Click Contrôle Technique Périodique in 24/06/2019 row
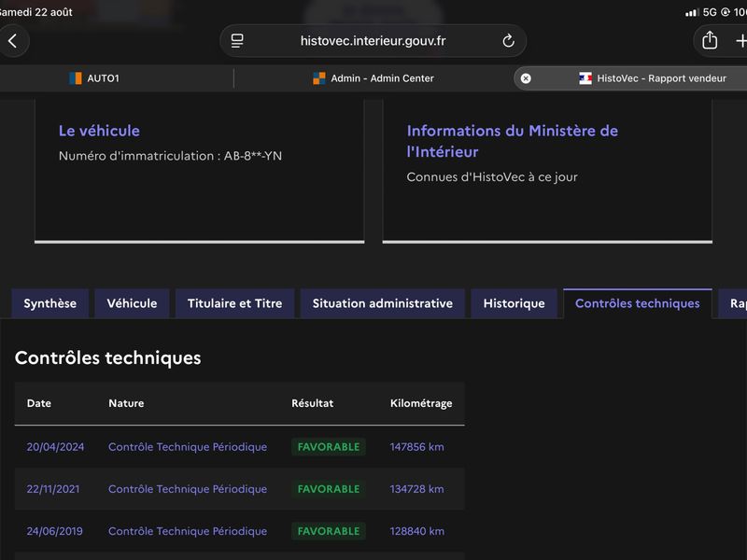747x560 pixels. (188, 531)
